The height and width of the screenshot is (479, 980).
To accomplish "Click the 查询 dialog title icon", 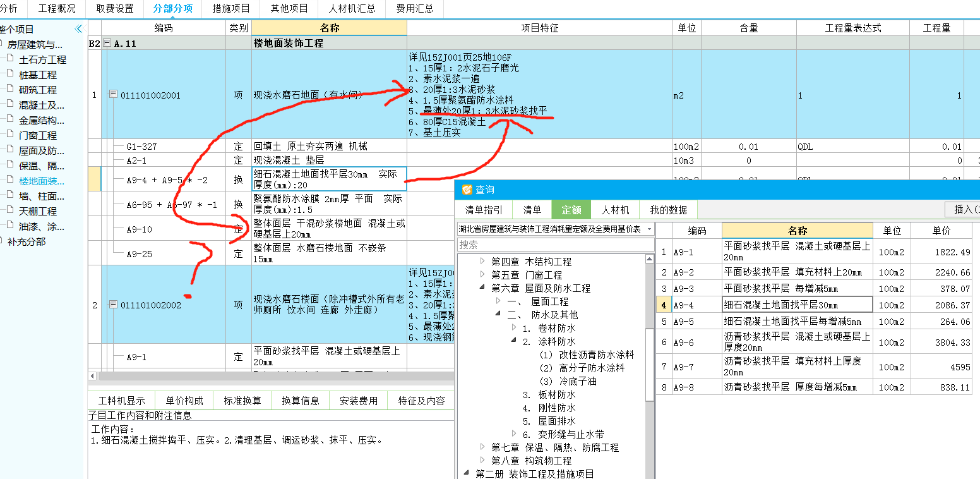I will point(467,190).
